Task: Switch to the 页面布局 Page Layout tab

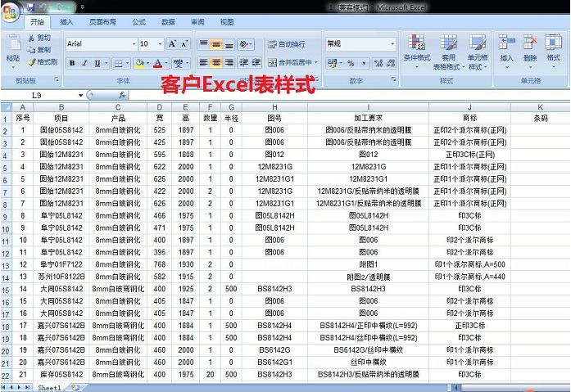Action: (x=102, y=22)
